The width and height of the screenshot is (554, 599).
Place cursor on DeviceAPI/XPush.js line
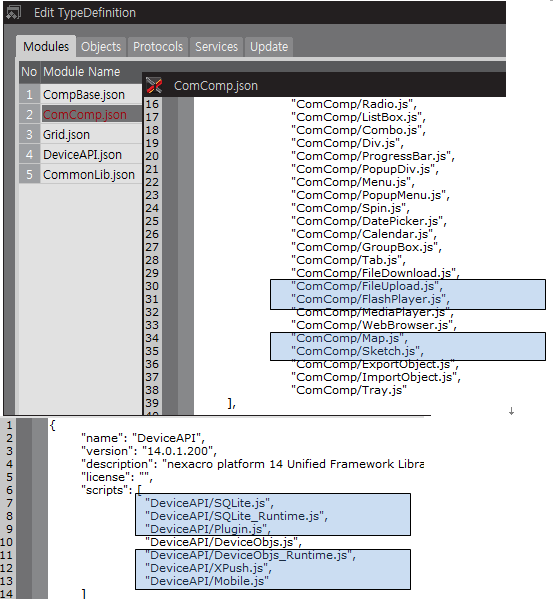pos(208,568)
